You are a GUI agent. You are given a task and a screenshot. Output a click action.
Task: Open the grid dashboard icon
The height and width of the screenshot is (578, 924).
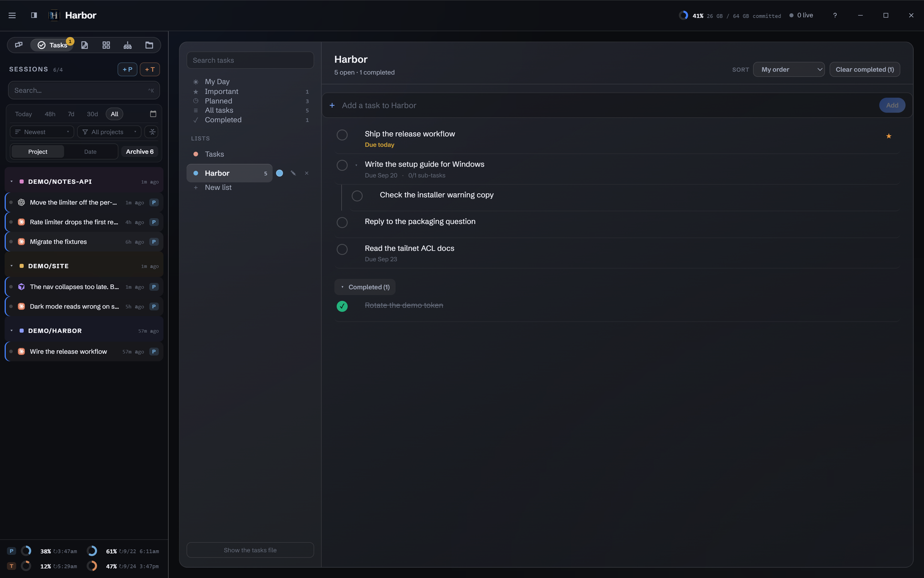tap(106, 45)
